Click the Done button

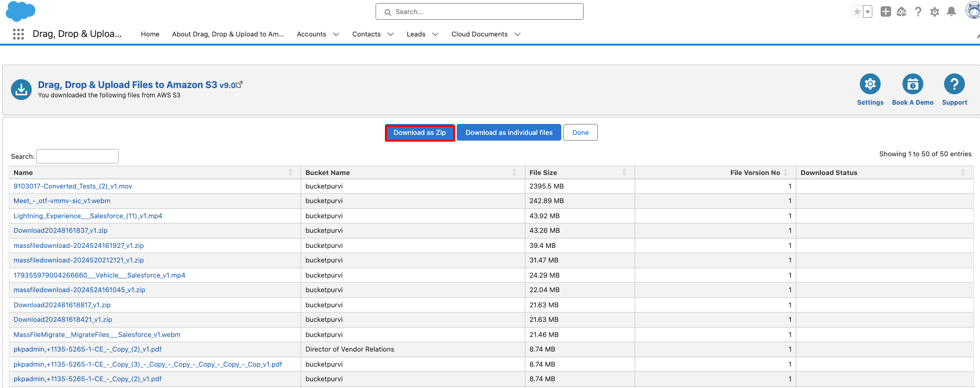(581, 132)
